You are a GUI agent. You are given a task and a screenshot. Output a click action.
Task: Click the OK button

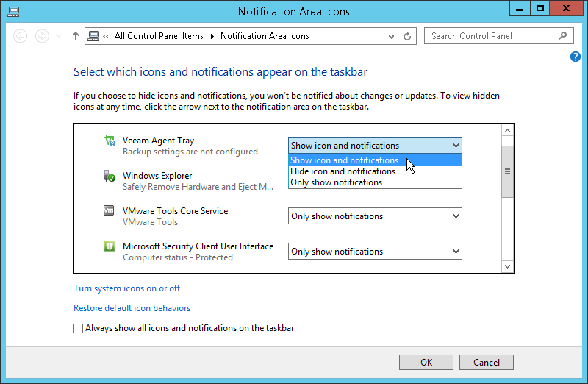click(426, 362)
